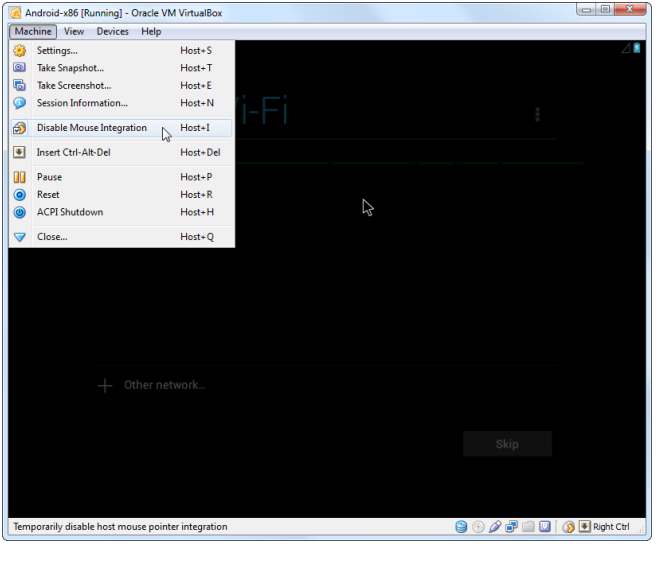This screenshot has height=561, width=668.
Task: Click status text about mouse pointer integration
Action: (x=120, y=527)
